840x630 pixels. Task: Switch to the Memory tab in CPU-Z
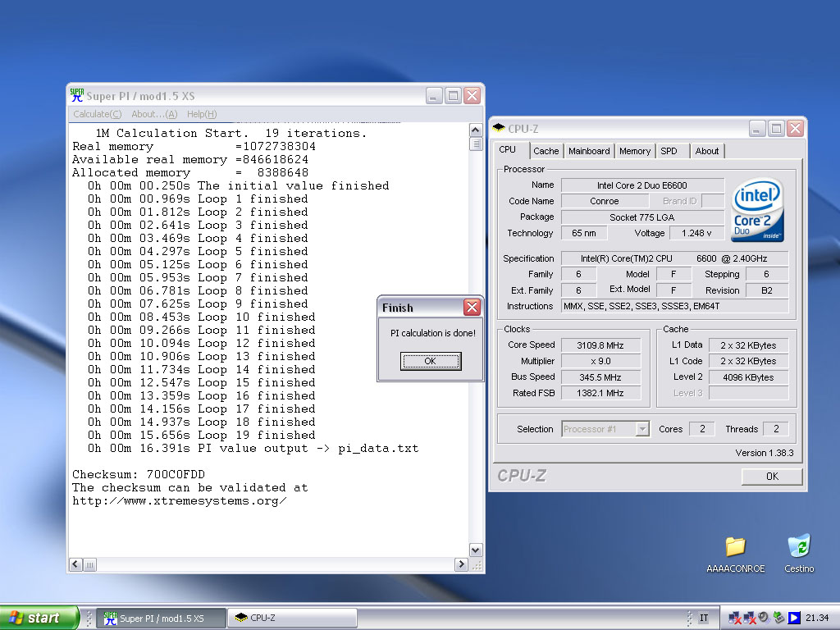click(x=635, y=151)
